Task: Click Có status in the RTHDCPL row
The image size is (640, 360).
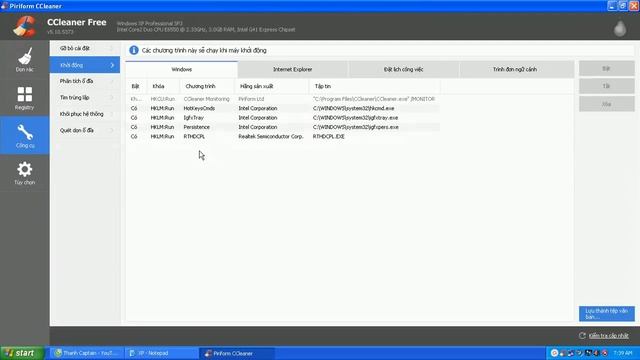Action: pos(134,136)
